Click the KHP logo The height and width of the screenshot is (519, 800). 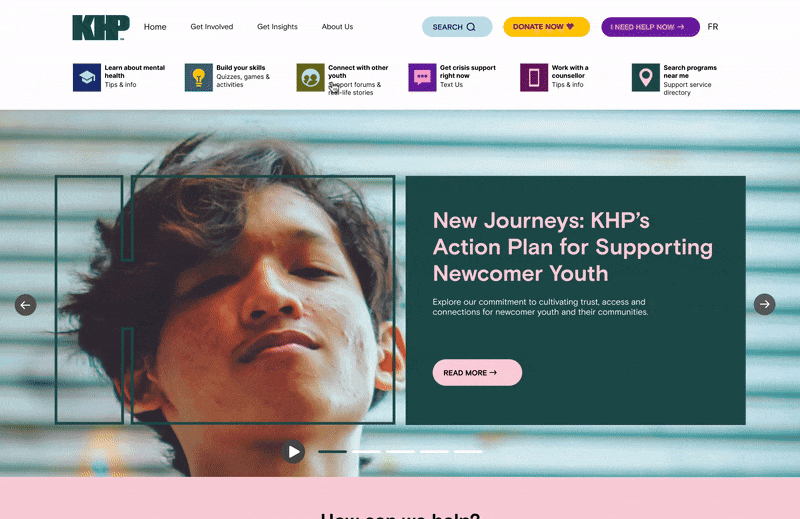101,27
